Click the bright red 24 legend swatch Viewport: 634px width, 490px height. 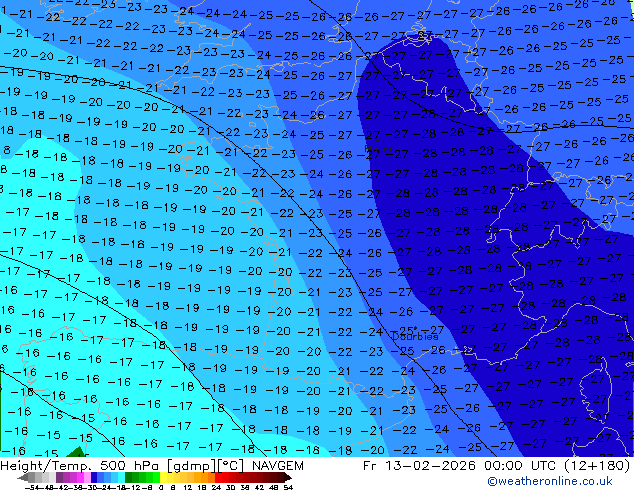coord(218,477)
